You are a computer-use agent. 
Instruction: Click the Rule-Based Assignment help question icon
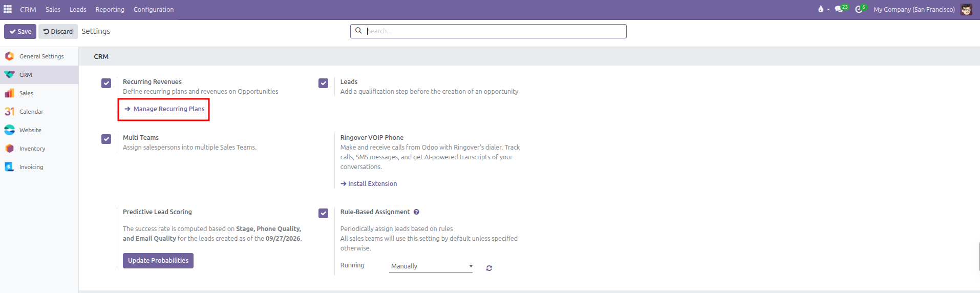[x=416, y=212]
